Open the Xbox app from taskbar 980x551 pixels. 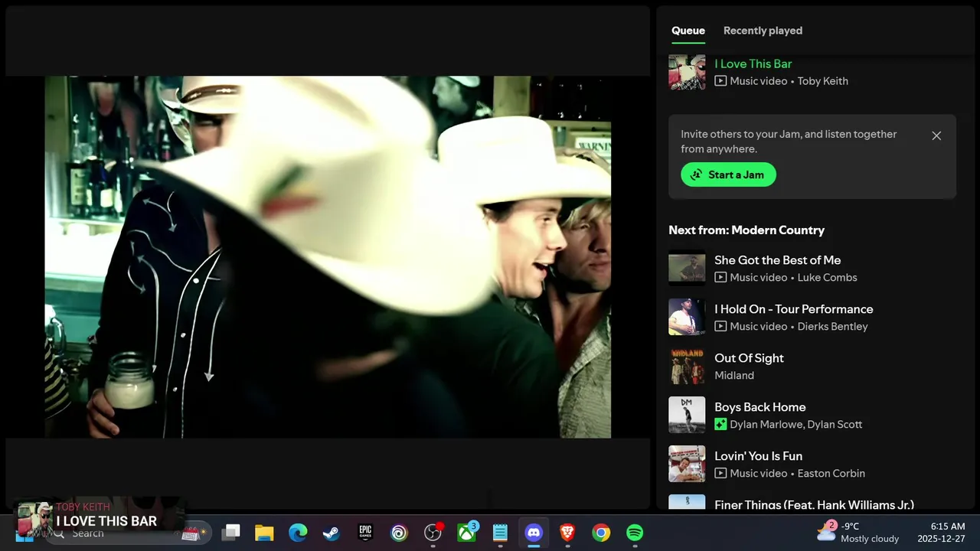click(466, 533)
